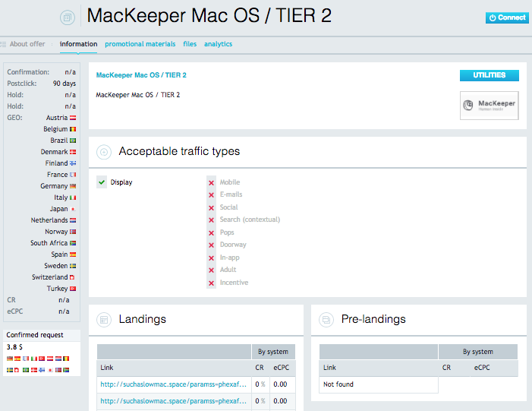Click the Not found cell in Pre-landings
This screenshot has width=532, height=411.
coord(379,384)
